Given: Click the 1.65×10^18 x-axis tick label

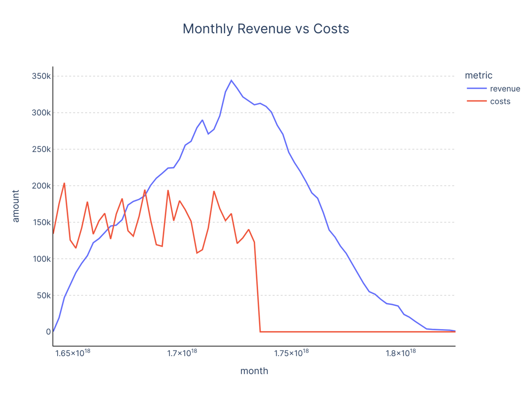Looking at the screenshot, I should click(x=72, y=353).
